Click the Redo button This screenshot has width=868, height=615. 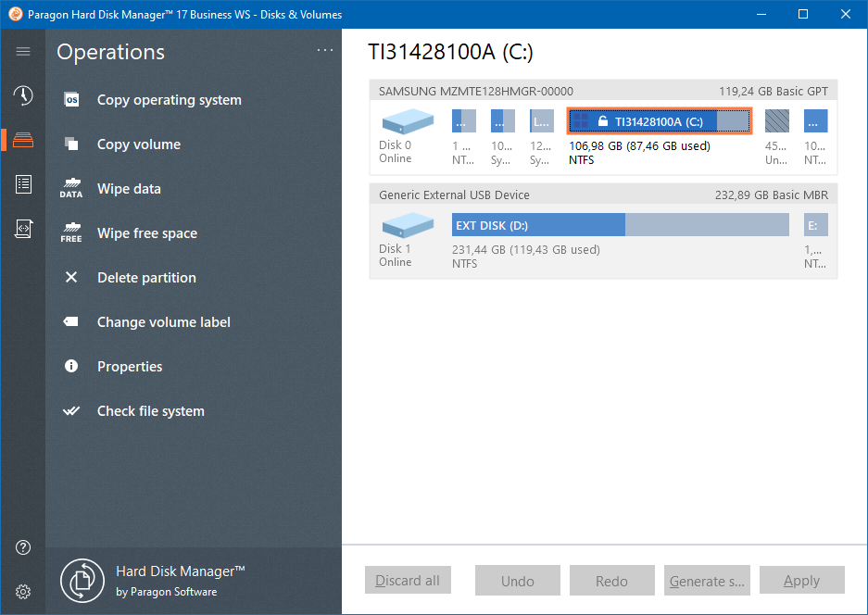[x=611, y=580]
